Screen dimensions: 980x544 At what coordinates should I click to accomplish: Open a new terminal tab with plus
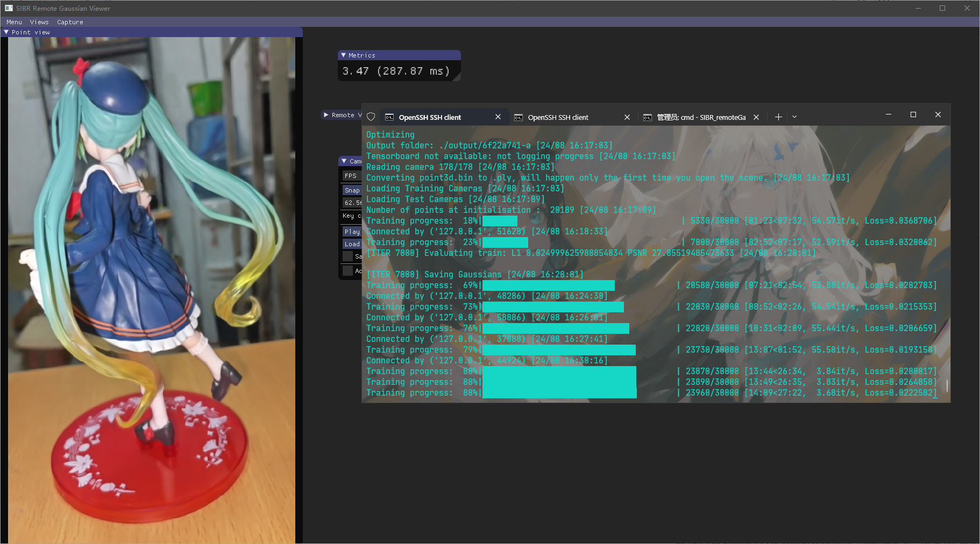pyautogui.click(x=778, y=117)
